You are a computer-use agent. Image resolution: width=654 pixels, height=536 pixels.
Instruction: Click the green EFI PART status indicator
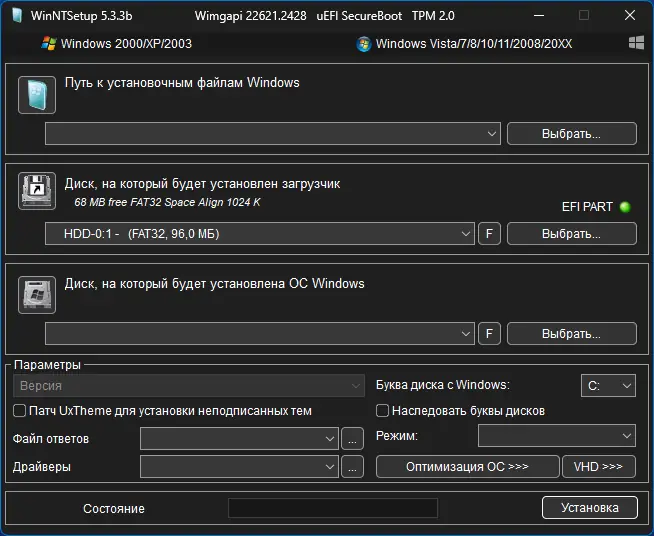tap(625, 207)
